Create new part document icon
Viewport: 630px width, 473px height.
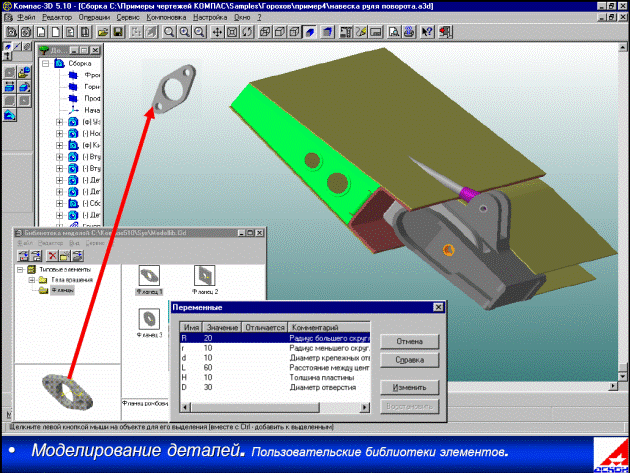tap(27, 32)
